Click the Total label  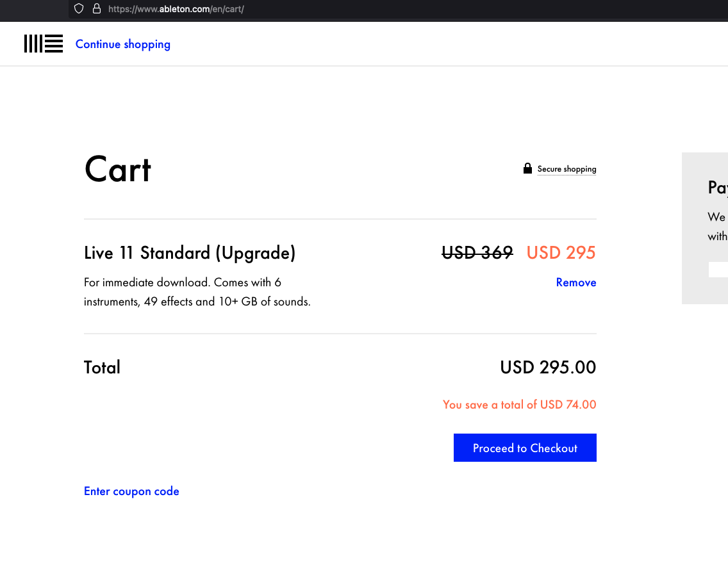click(x=103, y=368)
